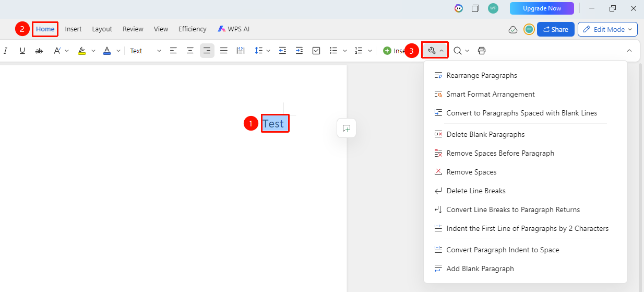The height and width of the screenshot is (292, 644).
Task: Expand the highlight color options arrow
Action: tap(93, 51)
